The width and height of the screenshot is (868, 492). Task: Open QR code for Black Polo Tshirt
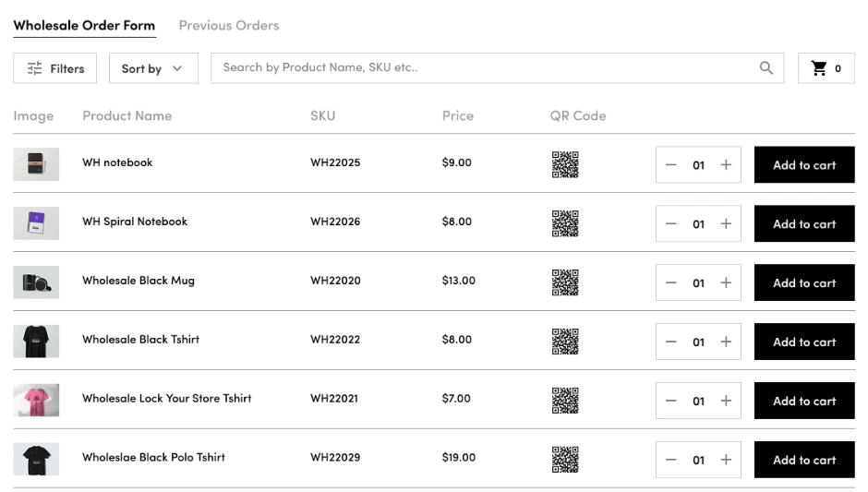click(x=565, y=460)
